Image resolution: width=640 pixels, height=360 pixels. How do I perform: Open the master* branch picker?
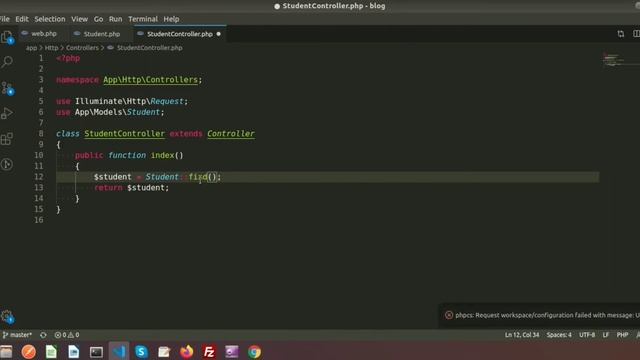click(x=17, y=335)
